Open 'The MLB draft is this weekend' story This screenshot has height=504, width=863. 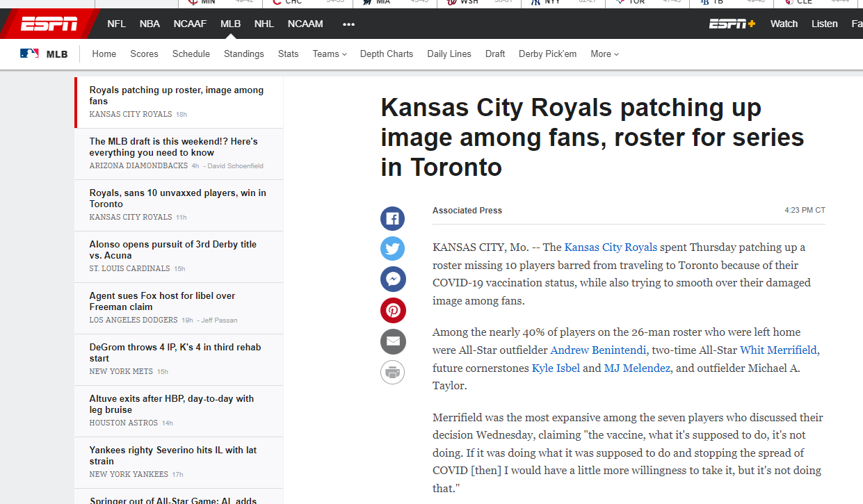pyautogui.click(x=174, y=147)
